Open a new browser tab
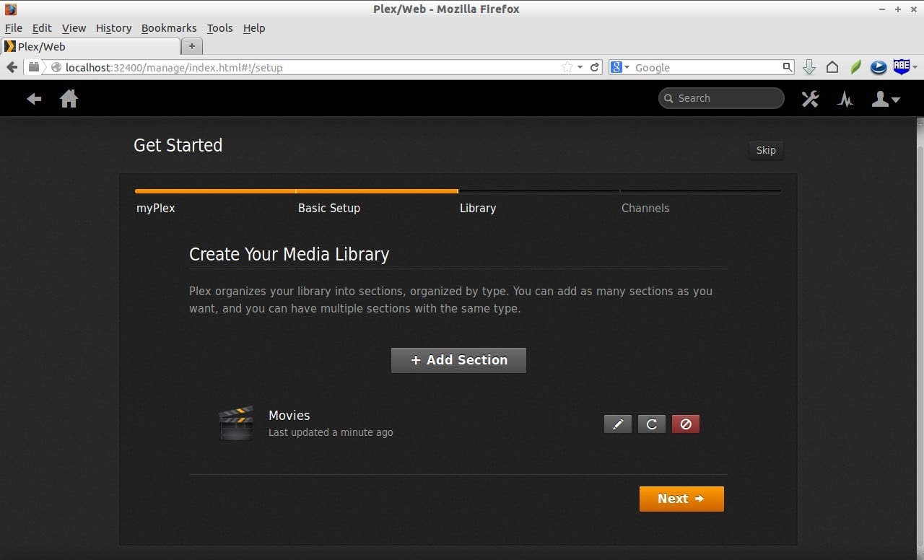This screenshot has height=560, width=924. point(191,46)
